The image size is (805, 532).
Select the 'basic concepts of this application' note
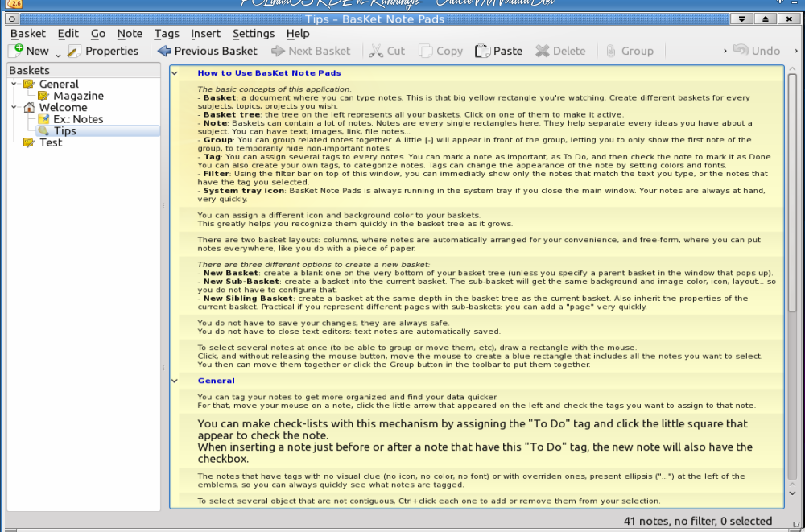click(481, 144)
